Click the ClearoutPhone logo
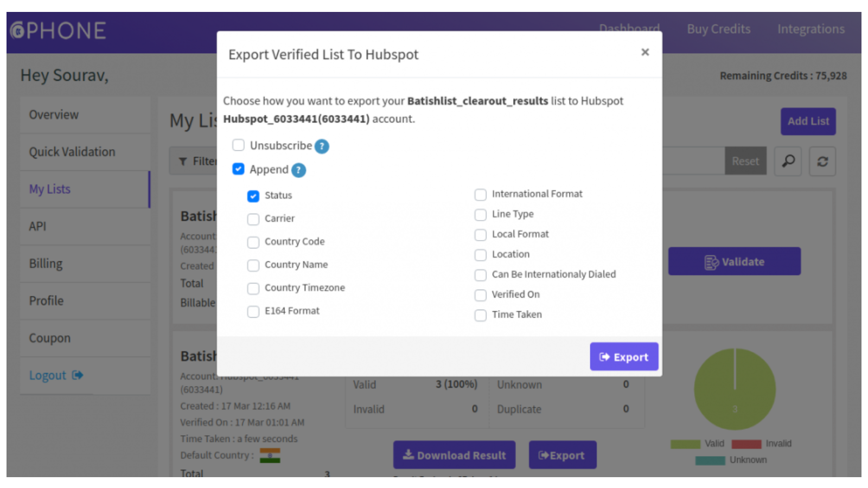This screenshot has width=868, height=488. [x=58, y=31]
